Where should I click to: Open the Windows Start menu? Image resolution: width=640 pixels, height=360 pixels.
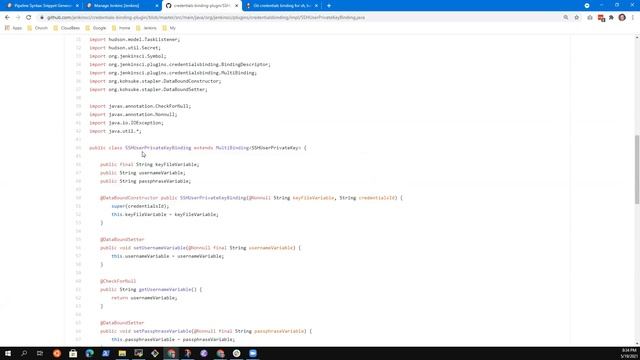pos(8,353)
